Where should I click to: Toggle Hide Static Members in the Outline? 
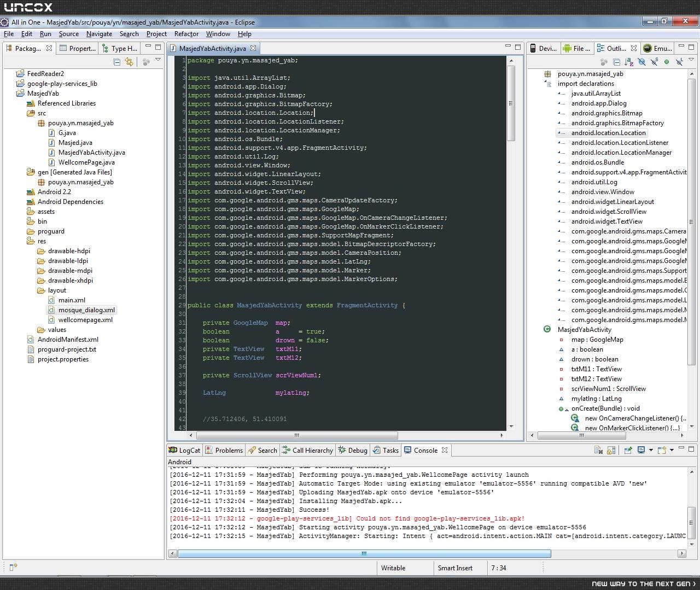654,62
